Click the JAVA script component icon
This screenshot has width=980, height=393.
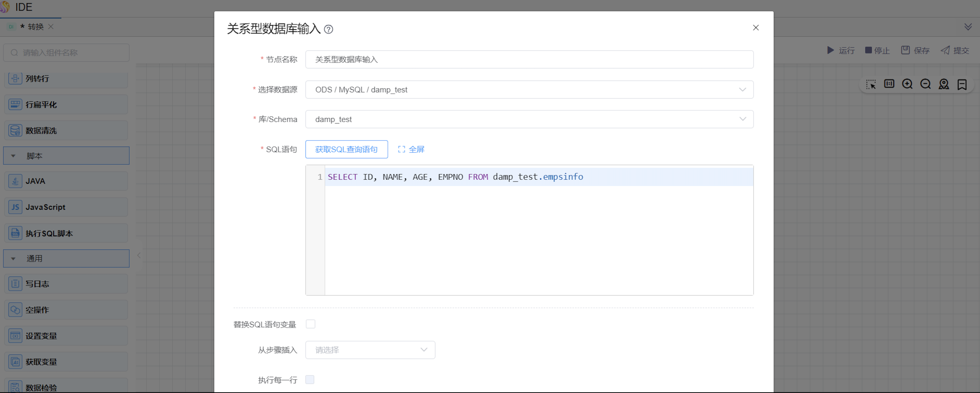click(x=15, y=181)
